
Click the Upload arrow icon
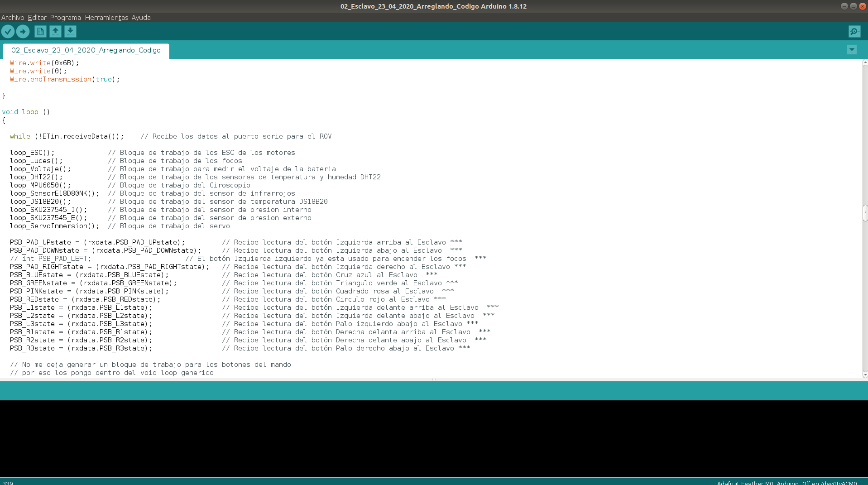(23, 31)
